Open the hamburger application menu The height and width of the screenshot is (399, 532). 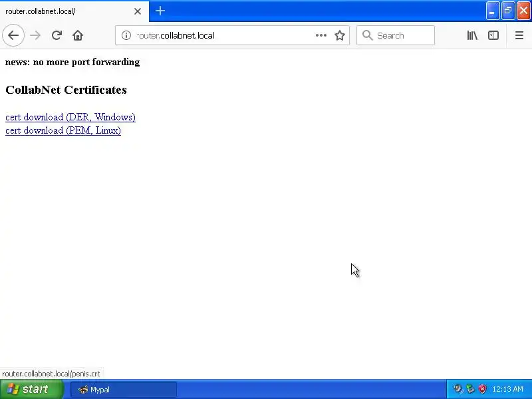[x=519, y=35]
